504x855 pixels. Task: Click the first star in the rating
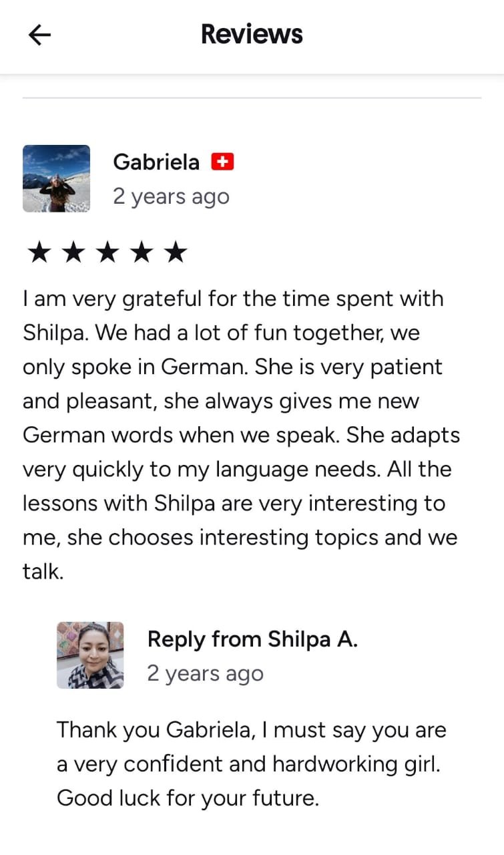pyautogui.click(x=39, y=253)
